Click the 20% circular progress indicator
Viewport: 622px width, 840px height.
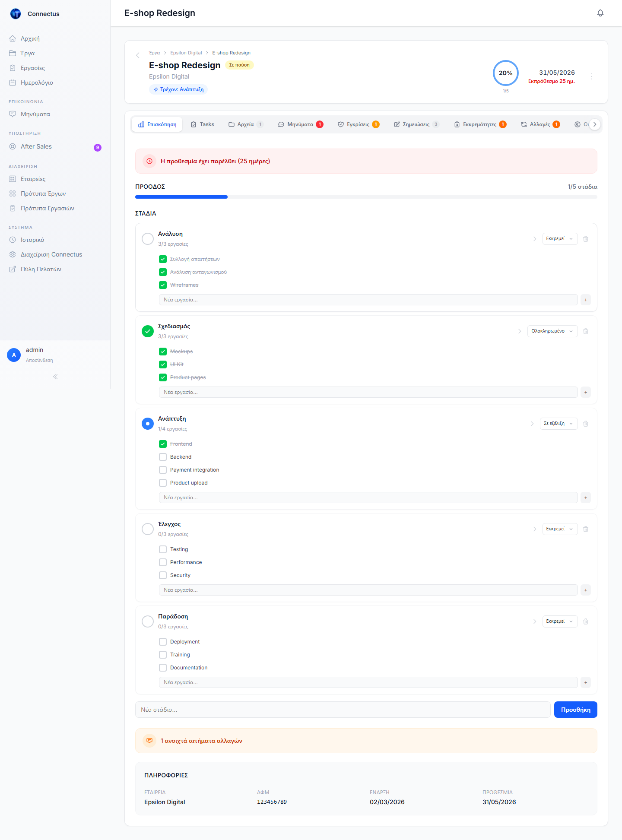coord(506,73)
